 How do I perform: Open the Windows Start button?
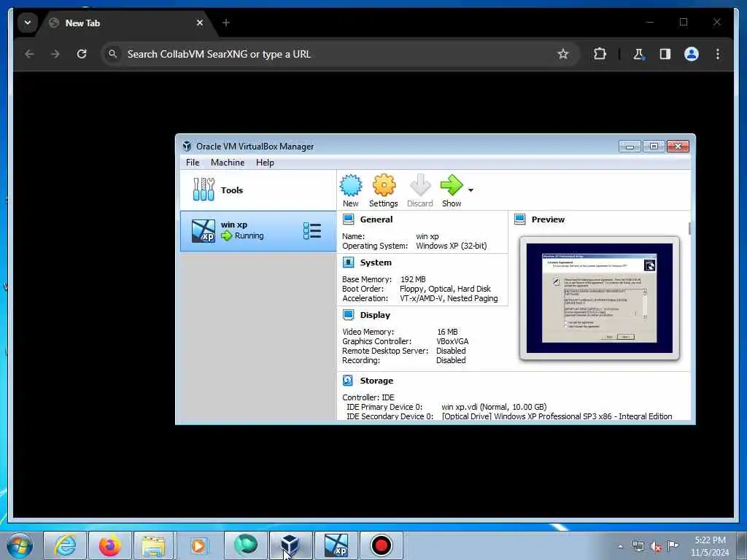(19, 545)
